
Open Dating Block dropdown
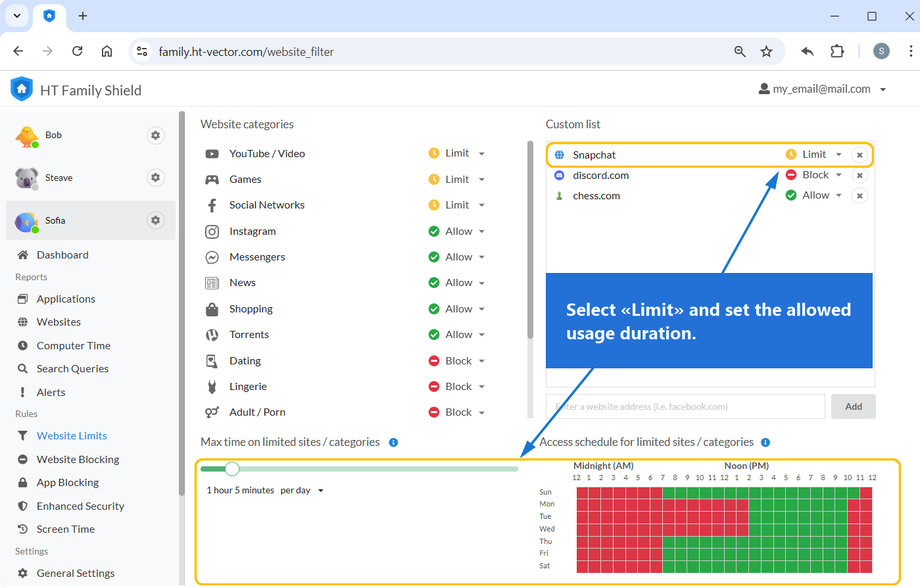[457, 360]
